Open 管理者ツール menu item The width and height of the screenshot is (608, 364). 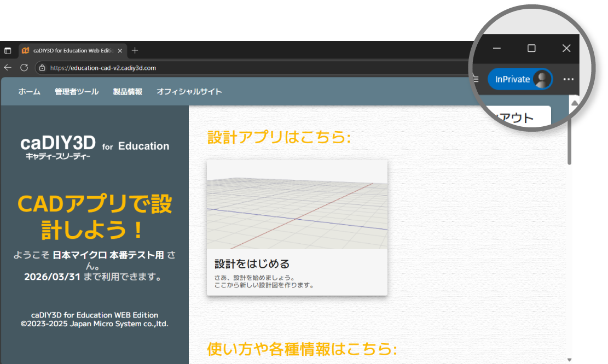coord(77,92)
